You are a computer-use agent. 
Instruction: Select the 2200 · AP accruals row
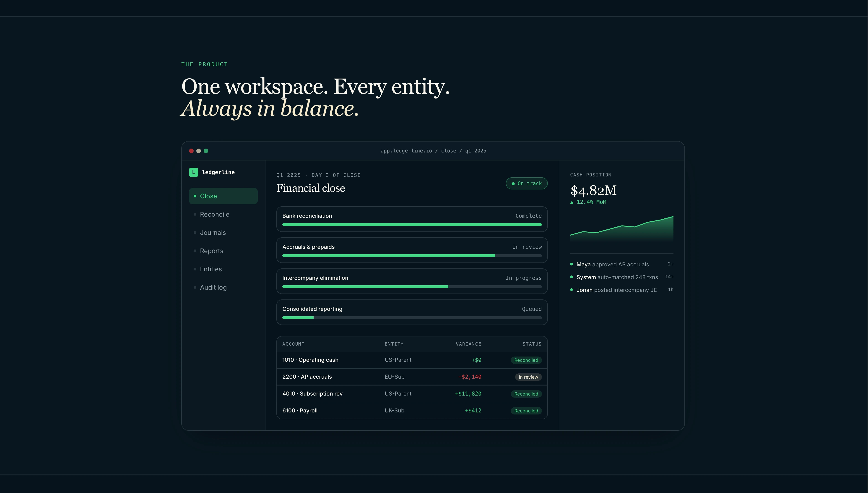412,377
